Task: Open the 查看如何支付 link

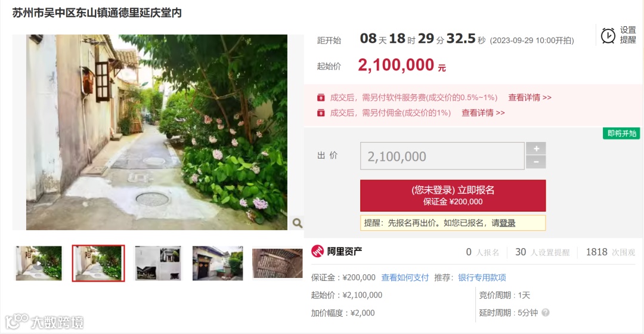Action: click(x=404, y=278)
